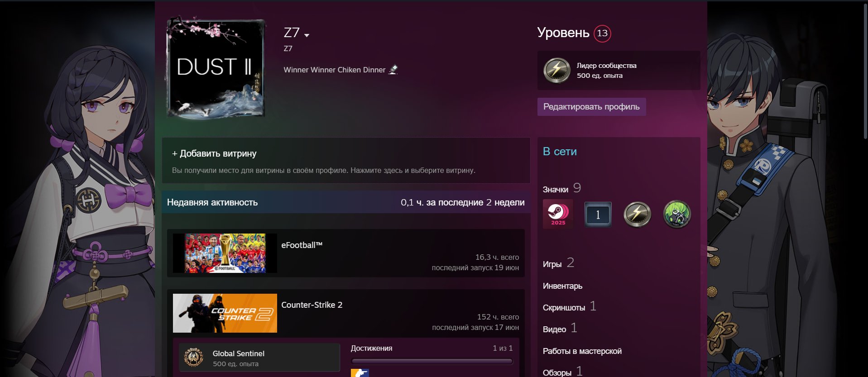Click the eFootball™ game title
868x377 pixels.
[302, 245]
